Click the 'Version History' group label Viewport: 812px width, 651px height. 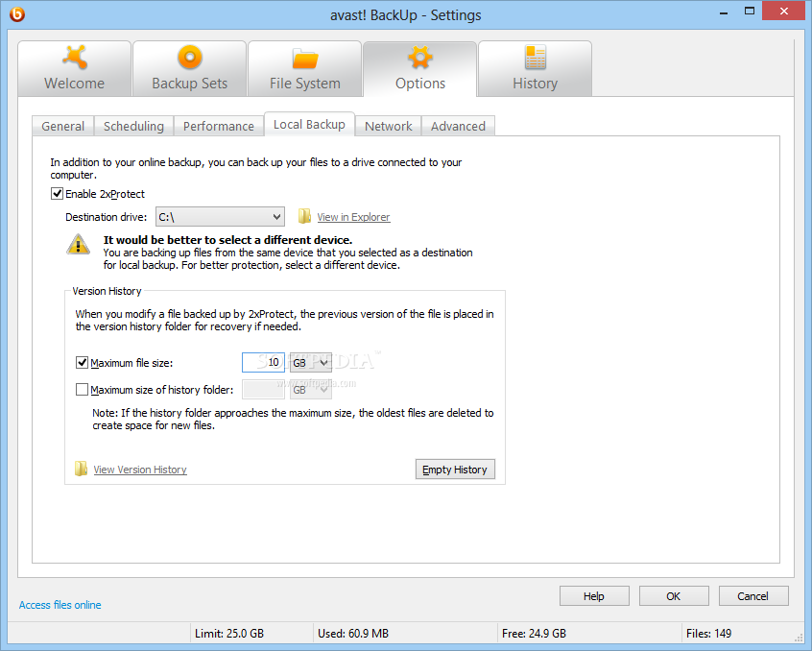coord(107,291)
